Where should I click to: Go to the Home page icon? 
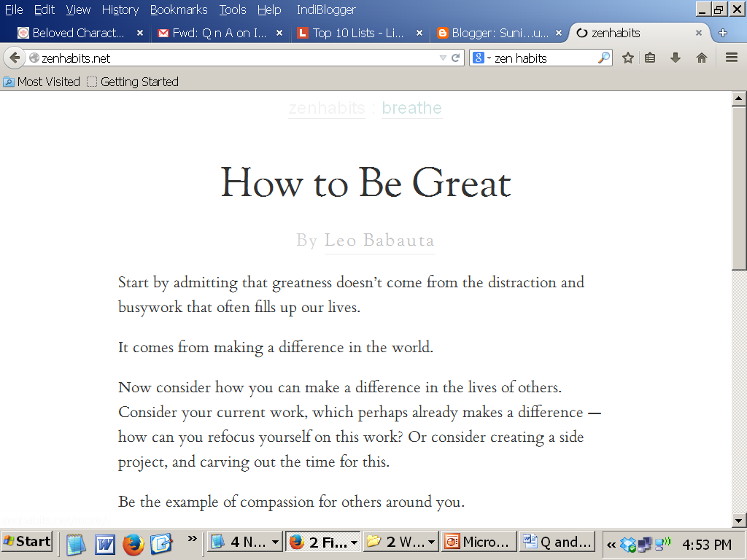tap(701, 58)
